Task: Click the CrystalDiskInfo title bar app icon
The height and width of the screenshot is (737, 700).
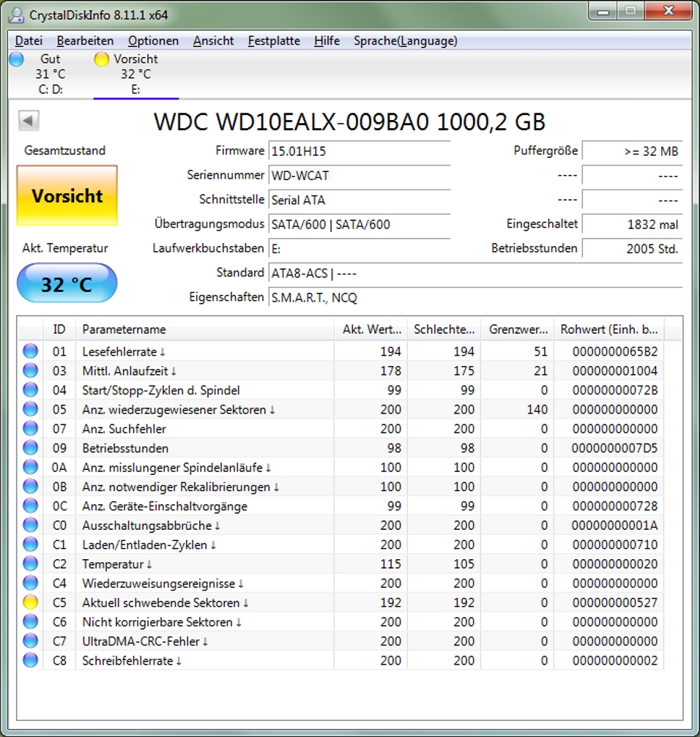Action: (x=16, y=15)
